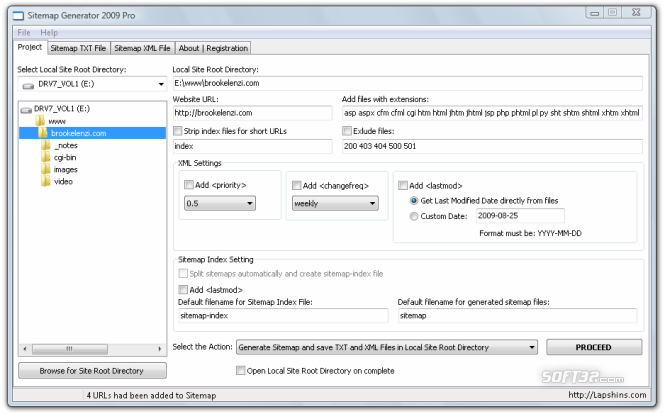Click the Website URL input field
Image resolution: width=665 pixels, height=414 pixels.
(x=252, y=113)
